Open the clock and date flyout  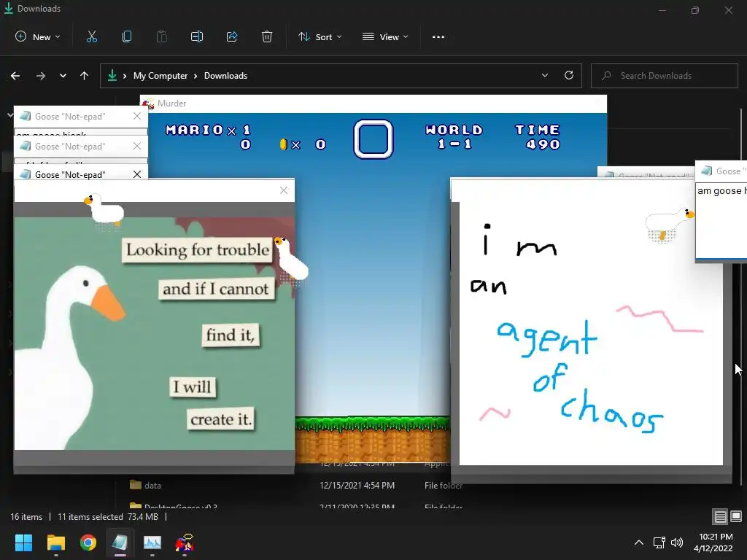(x=714, y=542)
